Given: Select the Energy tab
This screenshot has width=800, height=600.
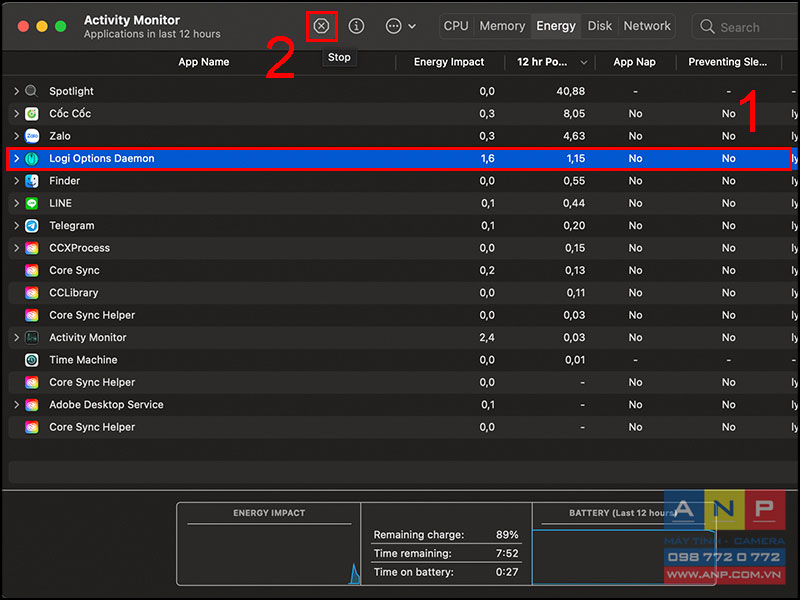Looking at the screenshot, I should (x=556, y=26).
